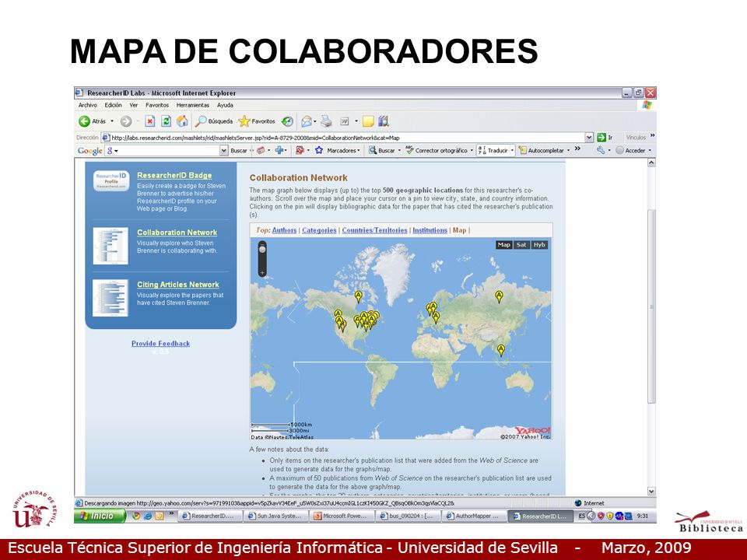Open the Favoritos star panel

(x=257, y=121)
